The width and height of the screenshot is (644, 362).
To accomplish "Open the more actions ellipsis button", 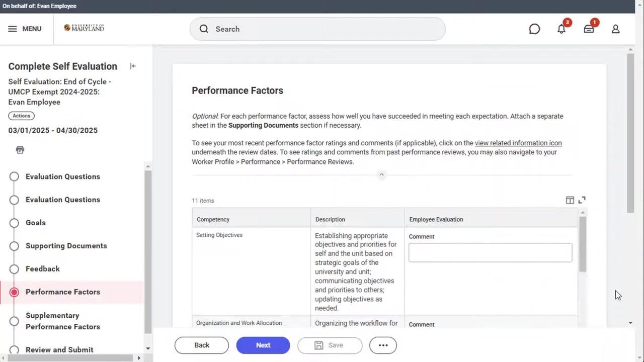I will click(383, 345).
